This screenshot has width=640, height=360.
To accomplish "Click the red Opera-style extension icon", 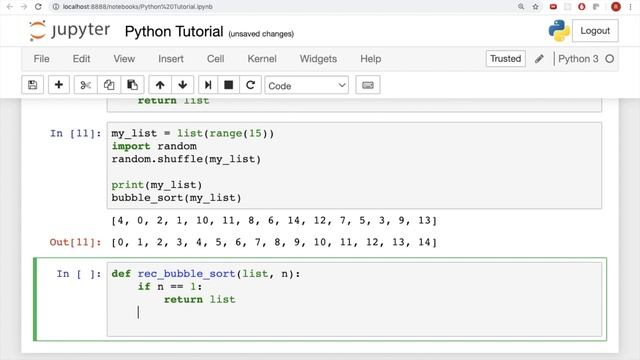I will pyautogui.click(x=582, y=7).
